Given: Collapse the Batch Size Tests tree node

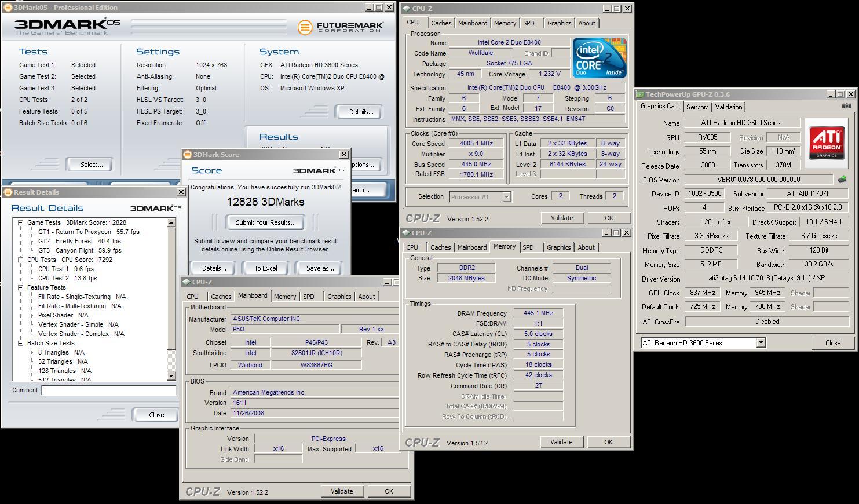Looking at the screenshot, I should [x=20, y=343].
